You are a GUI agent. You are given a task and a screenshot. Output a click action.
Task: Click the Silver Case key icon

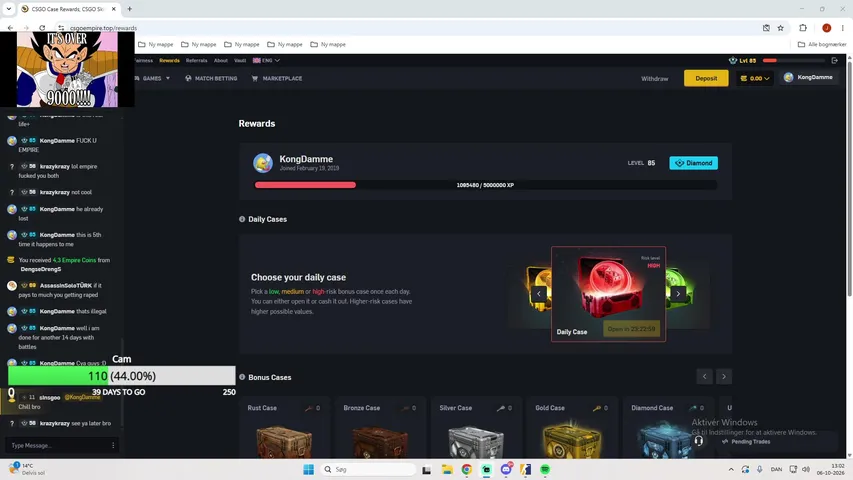(500, 408)
